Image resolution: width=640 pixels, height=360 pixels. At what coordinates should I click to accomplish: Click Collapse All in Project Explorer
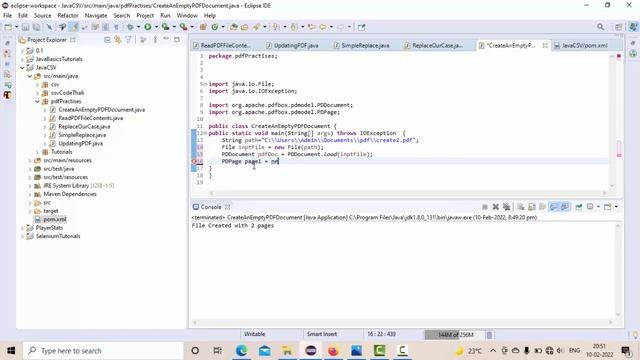click(x=107, y=40)
